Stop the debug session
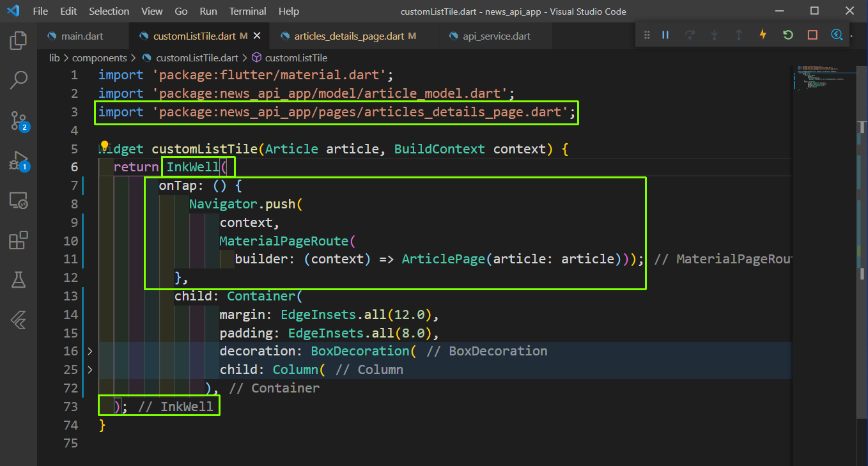 (812, 35)
